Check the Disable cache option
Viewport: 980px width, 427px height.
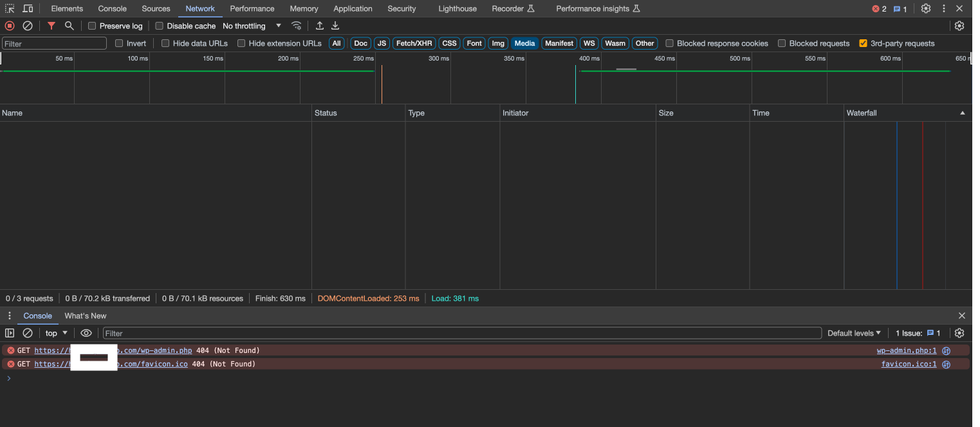[160, 26]
